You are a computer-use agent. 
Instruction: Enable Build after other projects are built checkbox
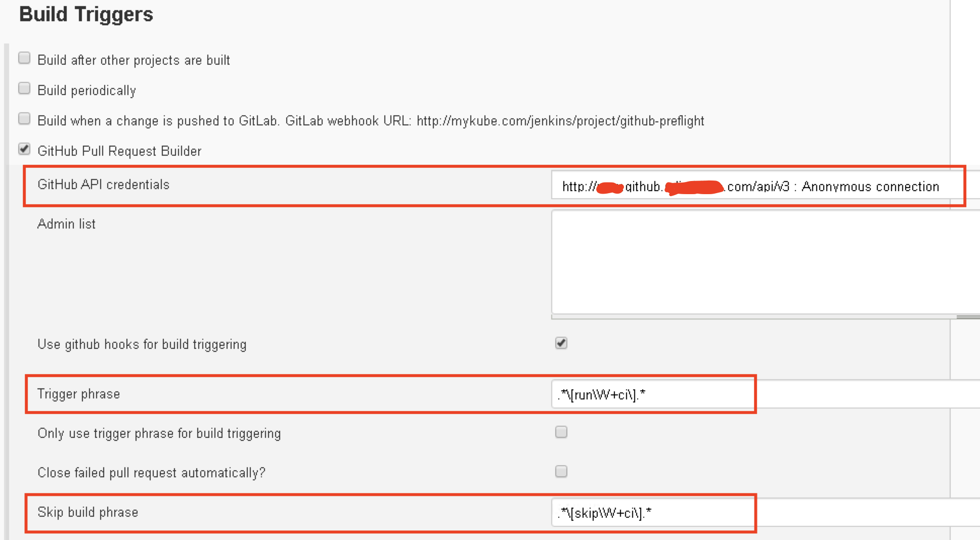coord(24,59)
